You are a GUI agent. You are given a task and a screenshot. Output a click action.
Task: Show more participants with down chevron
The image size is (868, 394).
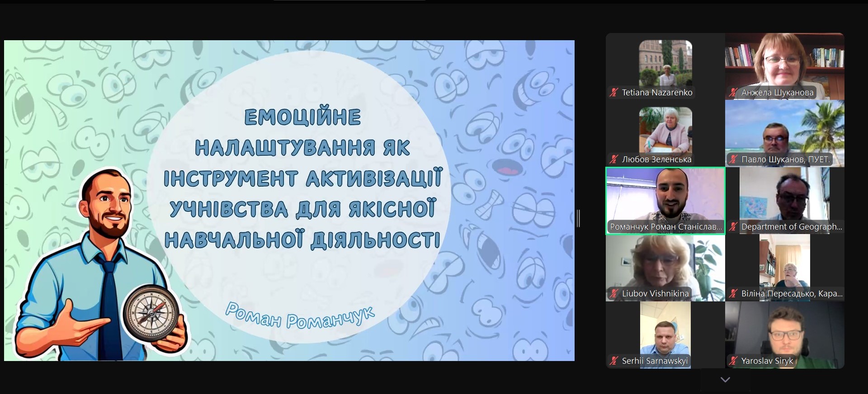tap(725, 380)
